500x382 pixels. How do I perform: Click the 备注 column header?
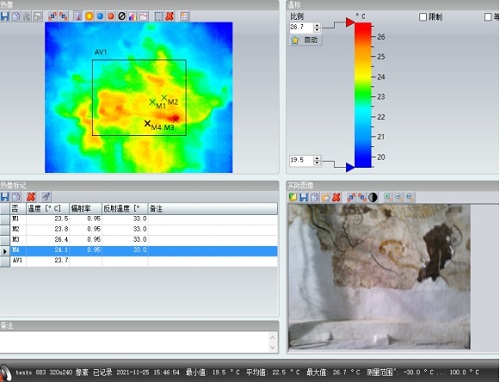pos(213,209)
